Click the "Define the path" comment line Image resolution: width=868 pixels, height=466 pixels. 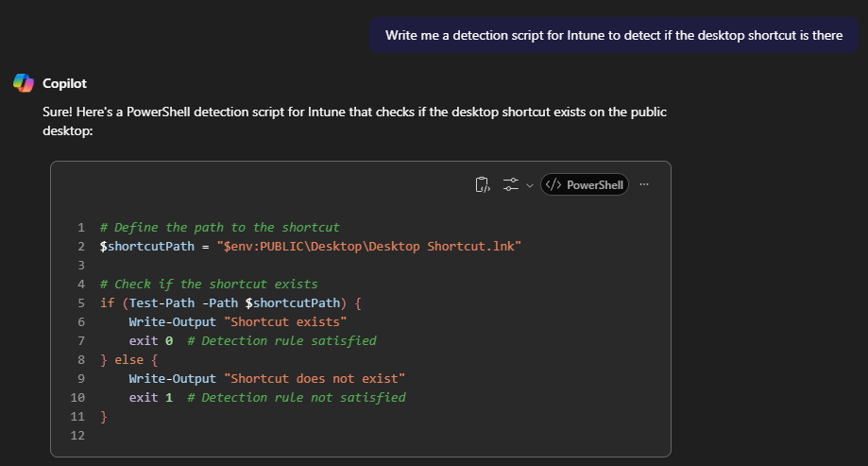pyautogui.click(x=219, y=227)
